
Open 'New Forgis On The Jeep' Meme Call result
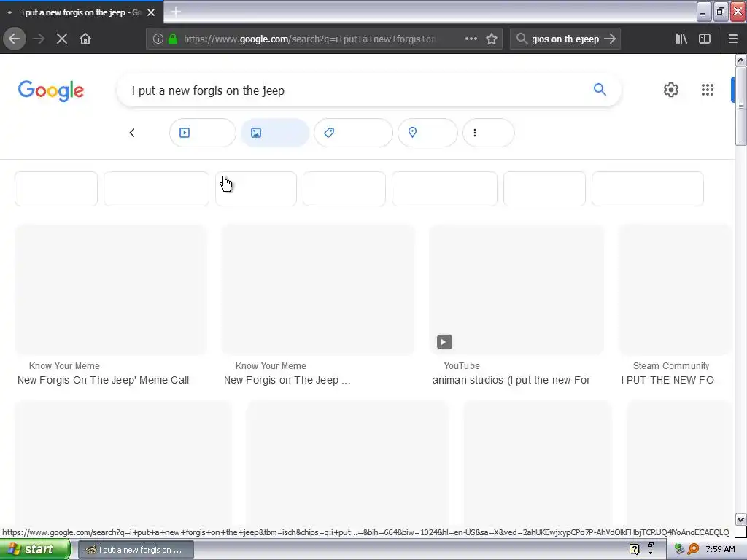point(104,380)
